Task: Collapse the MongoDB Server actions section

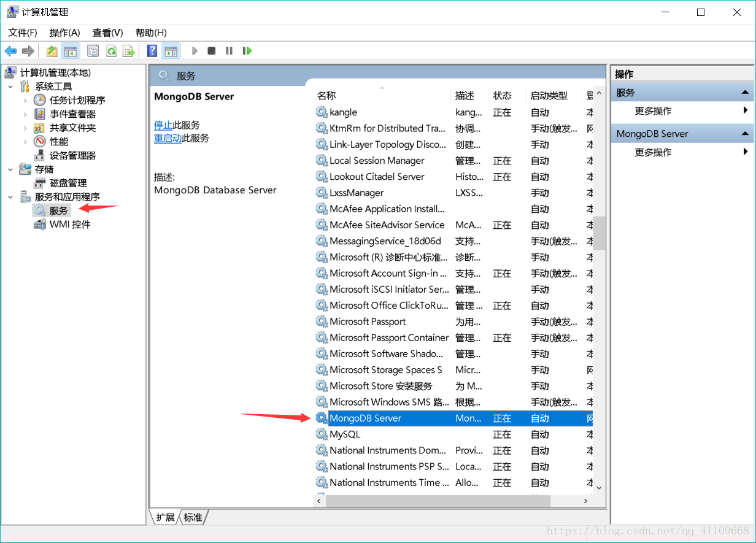Action: (745, 134)
